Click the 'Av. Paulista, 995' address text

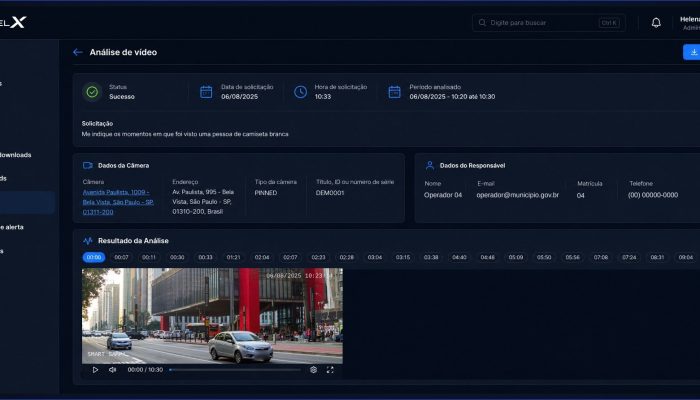point(203,202)
